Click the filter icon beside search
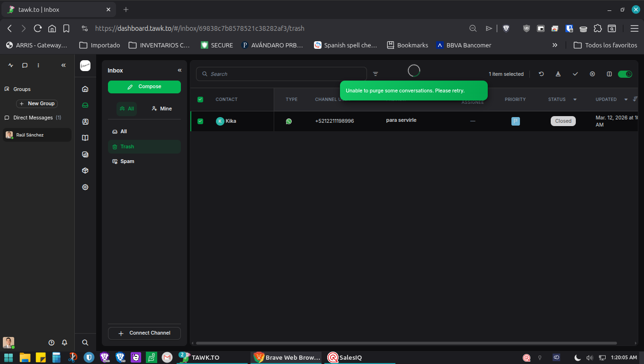The width and height of the screenshot is (644, 364). tap(376, 74)
